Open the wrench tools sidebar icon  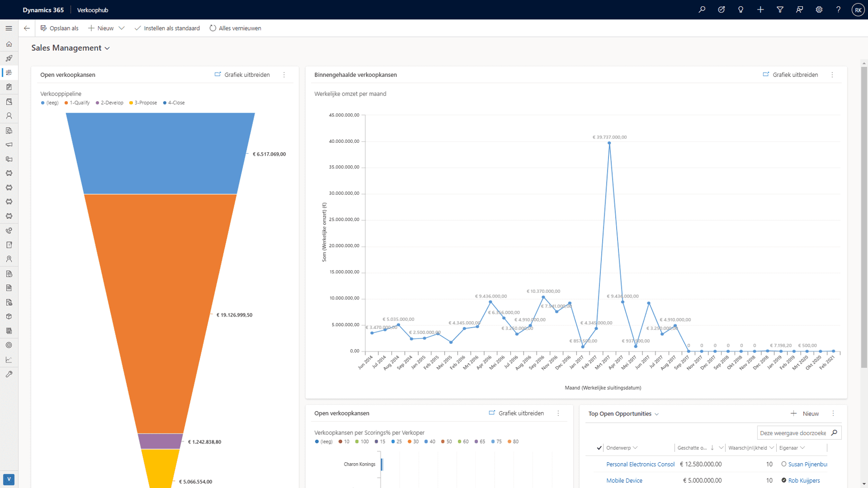click(x=9, y=374)
